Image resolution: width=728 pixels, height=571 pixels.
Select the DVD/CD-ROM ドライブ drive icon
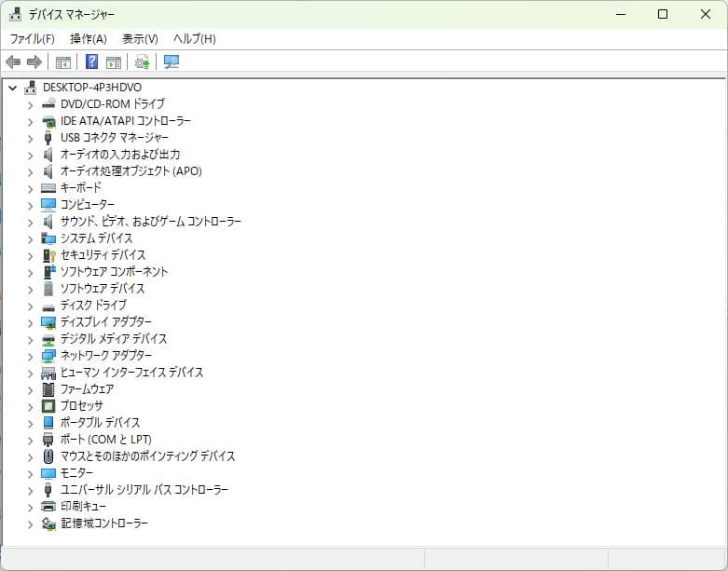[x=48, y=103]
